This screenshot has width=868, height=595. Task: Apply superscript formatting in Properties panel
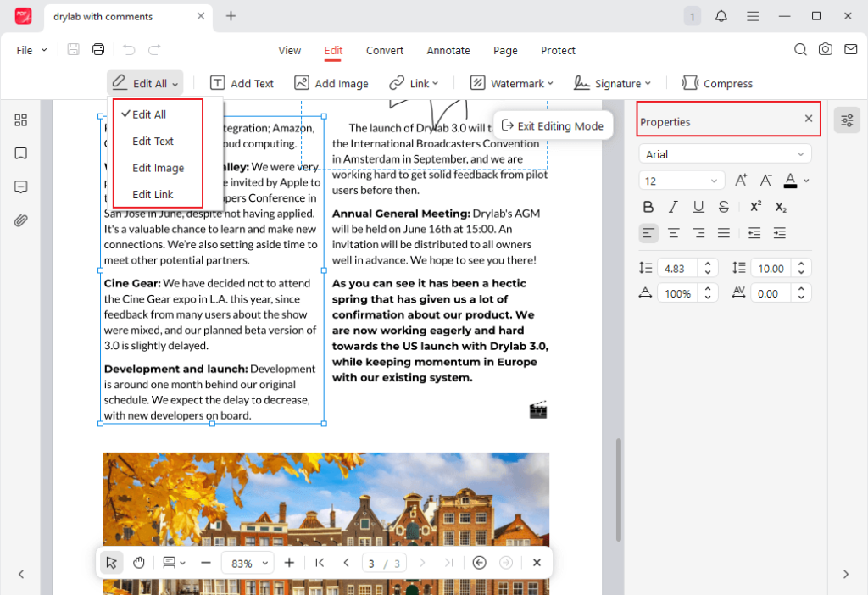click(x=754, y=206)
